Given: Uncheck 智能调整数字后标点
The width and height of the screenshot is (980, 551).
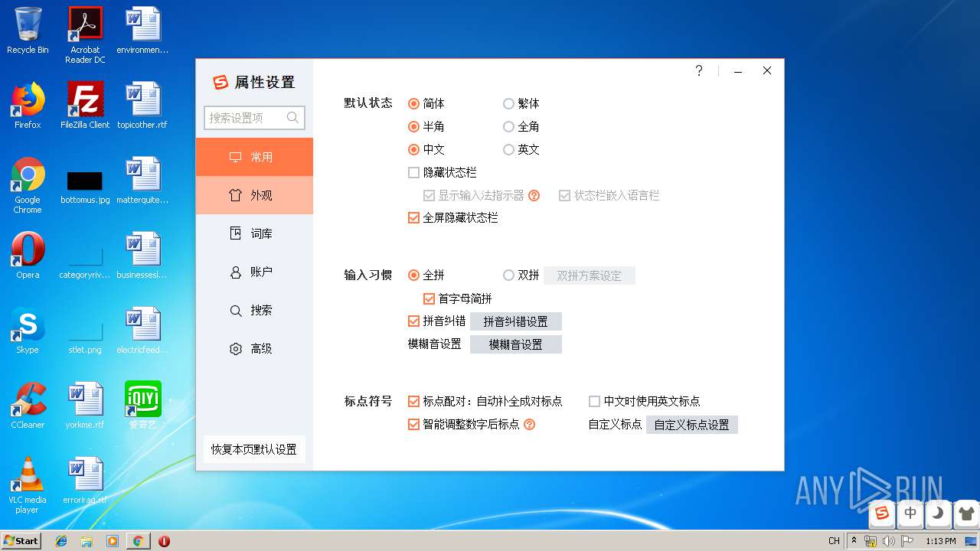Looking at the screenshot, I should click(414, 424).
